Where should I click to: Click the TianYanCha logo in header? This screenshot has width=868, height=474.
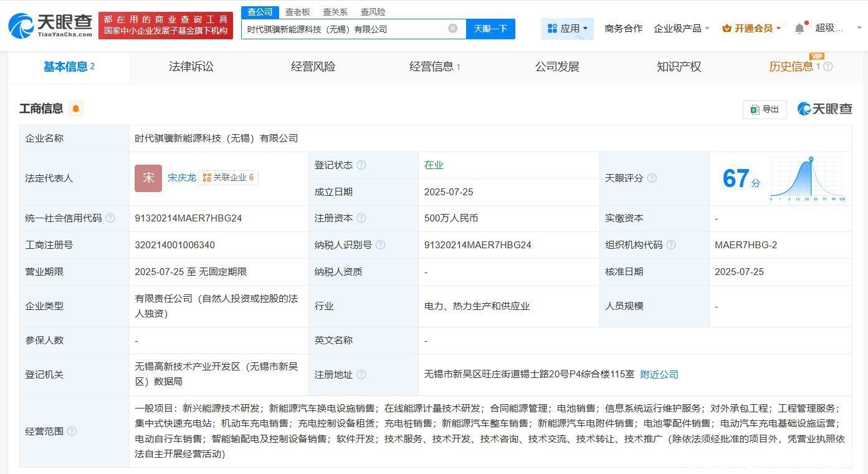(x=50, y=26)
